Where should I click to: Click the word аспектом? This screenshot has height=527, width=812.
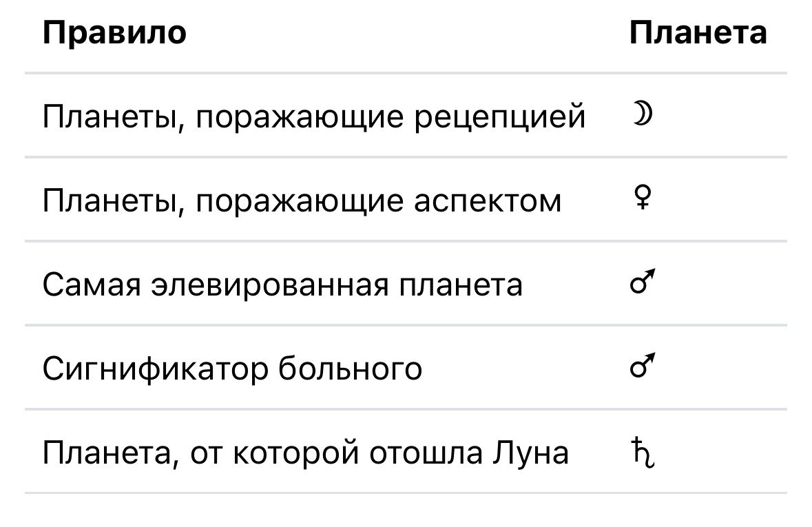[488, 201]
